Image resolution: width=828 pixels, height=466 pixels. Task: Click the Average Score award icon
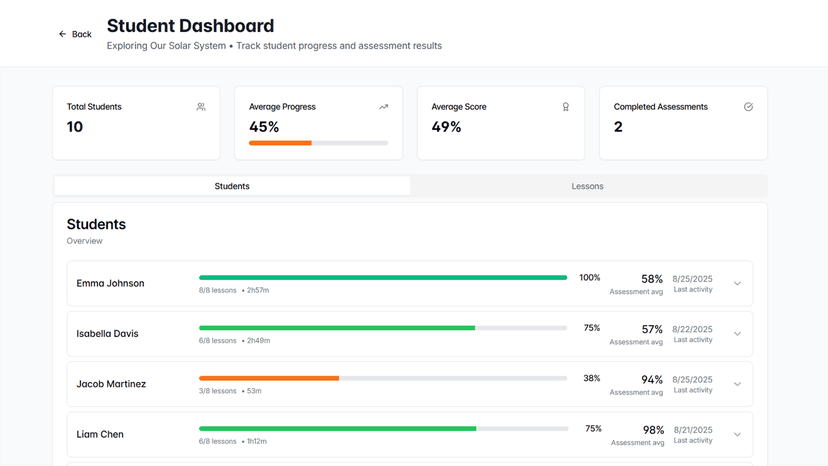pos(566,107)
